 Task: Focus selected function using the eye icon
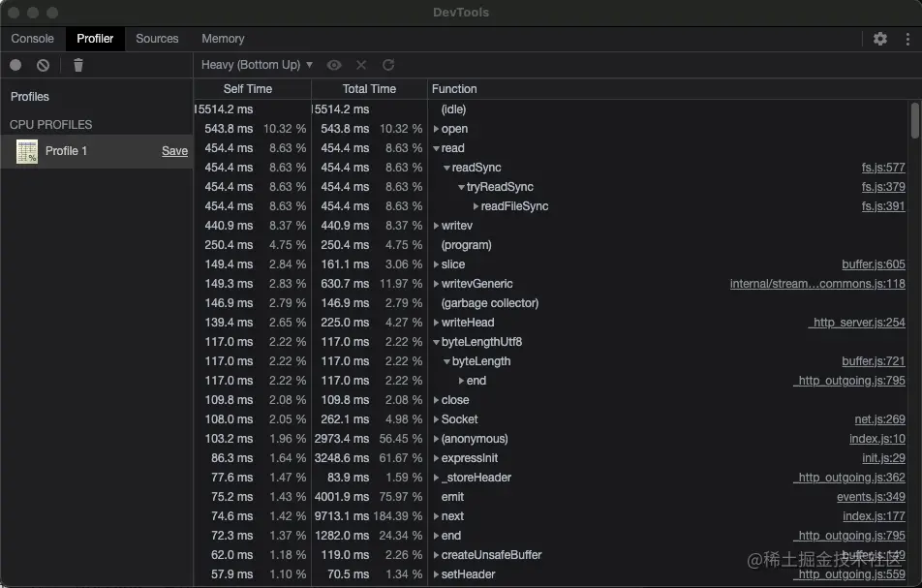tap(334, 65)
